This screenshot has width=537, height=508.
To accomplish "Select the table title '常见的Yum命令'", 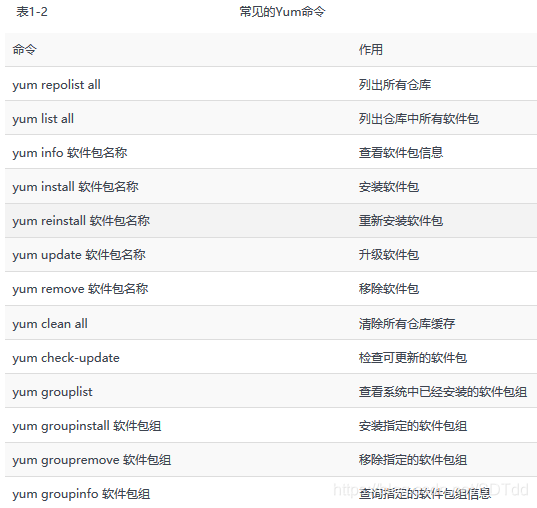I will point(282,12).
